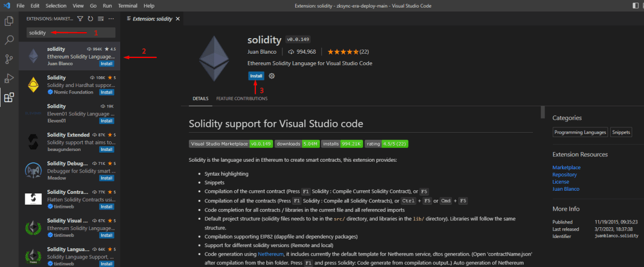The image size is (644, 267).
Task: Open the Go menu
Action: click(x=93, y=5)
